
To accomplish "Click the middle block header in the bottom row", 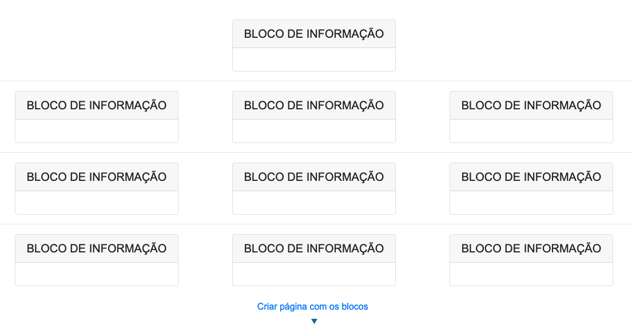I will [313, 248].
